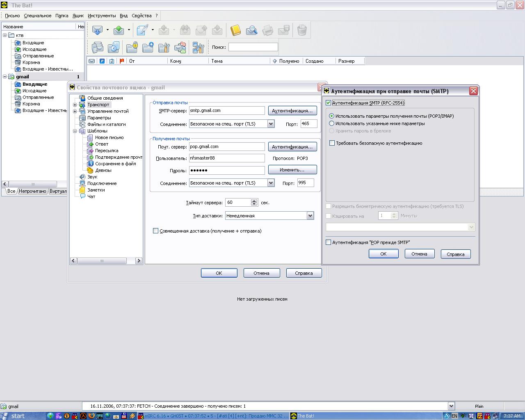This screenshot has height=420, width=525.
Task: Click the send queued mail icon
Action: [119, 30]
